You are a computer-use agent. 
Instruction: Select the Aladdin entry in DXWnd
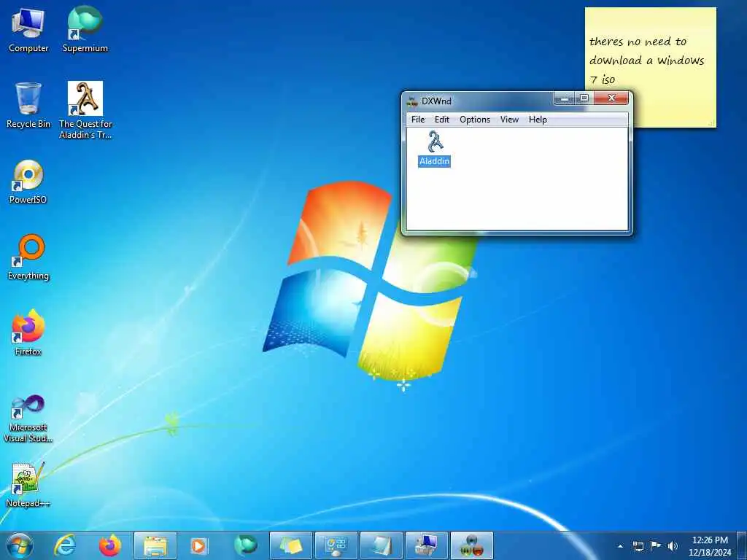[x=434, y=149]
